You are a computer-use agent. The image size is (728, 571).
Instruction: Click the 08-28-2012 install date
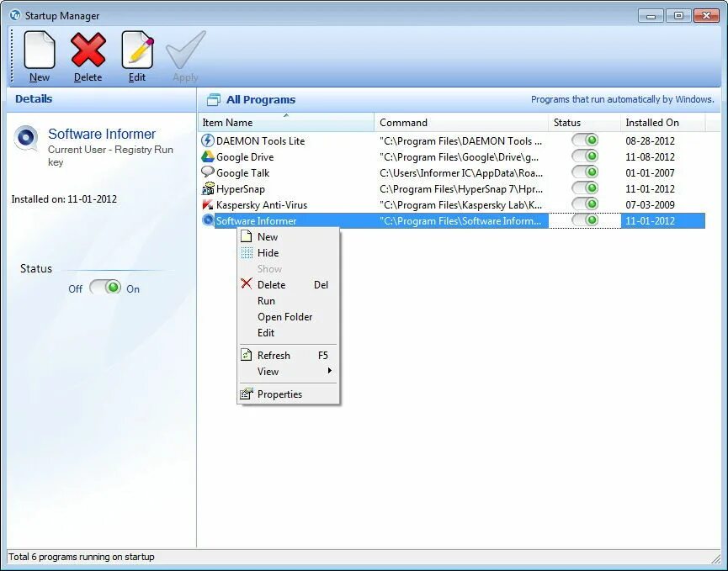(650, 141)
